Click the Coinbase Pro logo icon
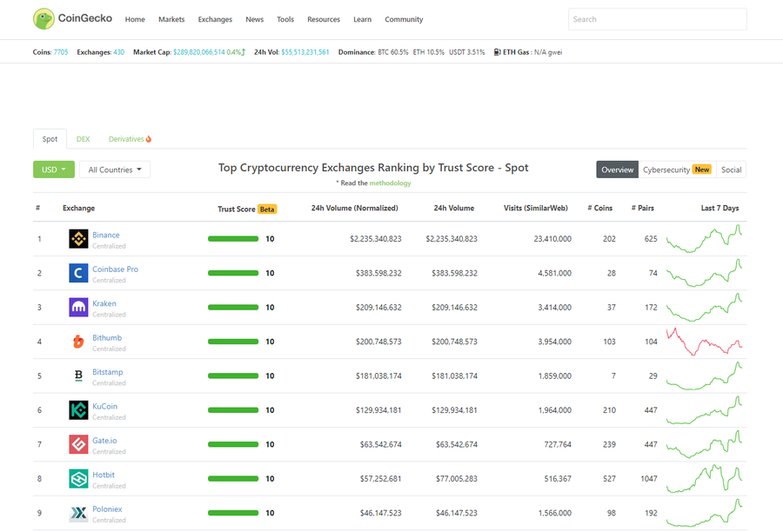The height and width of the screenshot is (532, 783). [78, 273]
